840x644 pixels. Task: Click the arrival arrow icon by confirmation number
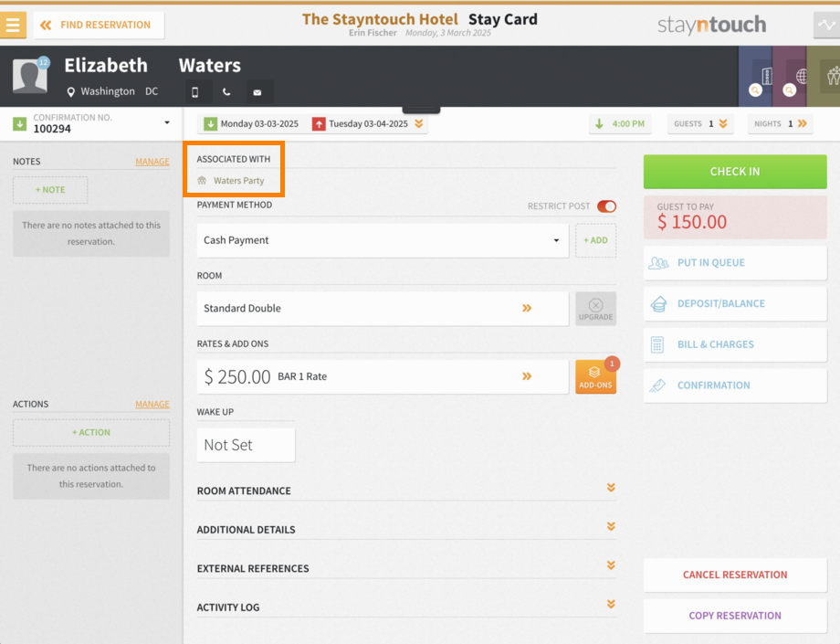pos(20,123)
